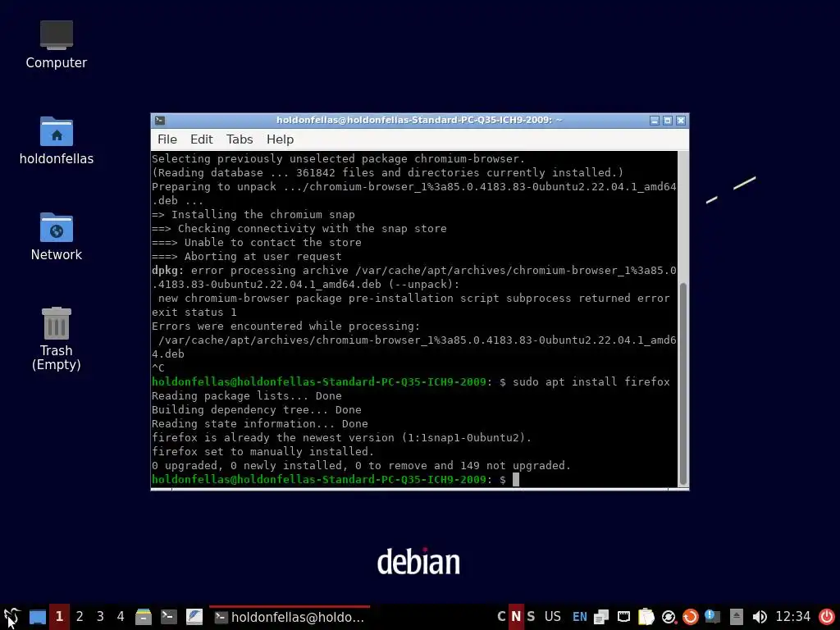Viewport: 840px width, 630px height.
Task: Click the US keyboard layout indicator
Action: (552, 617)
